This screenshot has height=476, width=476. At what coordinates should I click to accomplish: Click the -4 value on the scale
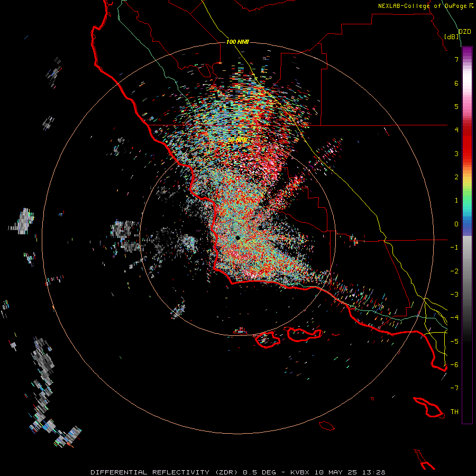click(x=454, y=317)
